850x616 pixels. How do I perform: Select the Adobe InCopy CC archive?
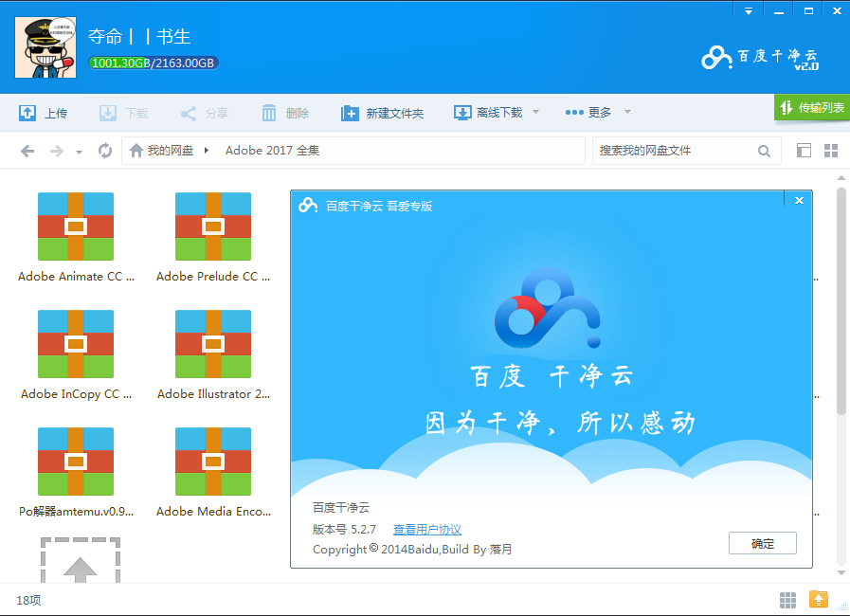click(x=76, y=344)
